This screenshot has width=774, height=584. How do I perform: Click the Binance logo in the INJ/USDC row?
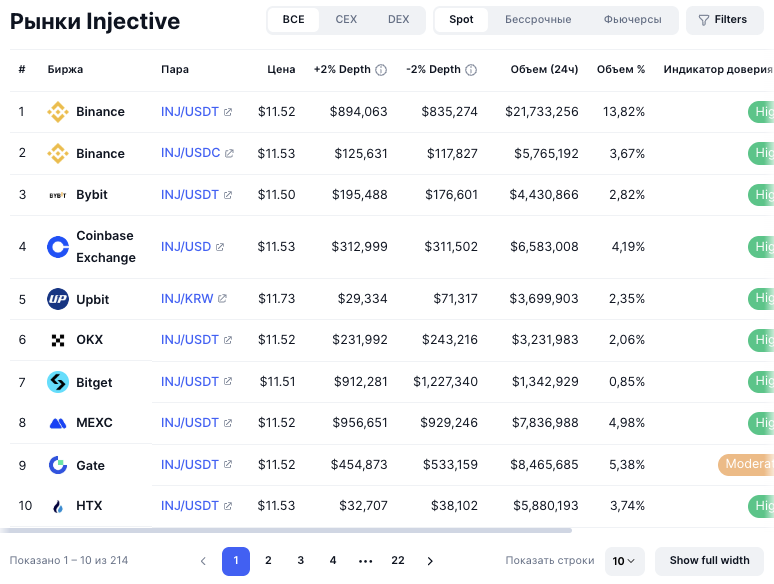(58, 154)
